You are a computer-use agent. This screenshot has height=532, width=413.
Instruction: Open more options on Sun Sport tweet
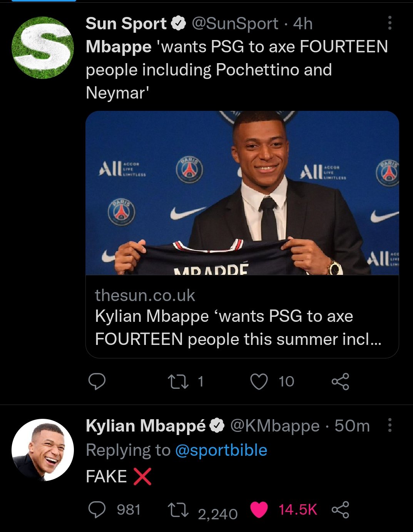[390, 23]
